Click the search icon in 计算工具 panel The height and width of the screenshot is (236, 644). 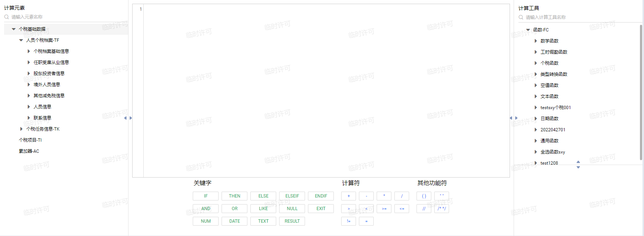click(x=521, y=17)
